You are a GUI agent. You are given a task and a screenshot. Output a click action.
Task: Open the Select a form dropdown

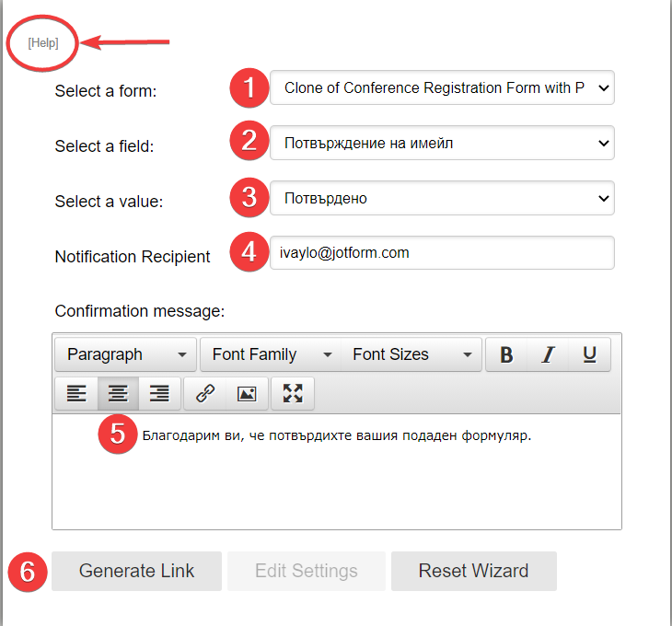tap(442, 88)
